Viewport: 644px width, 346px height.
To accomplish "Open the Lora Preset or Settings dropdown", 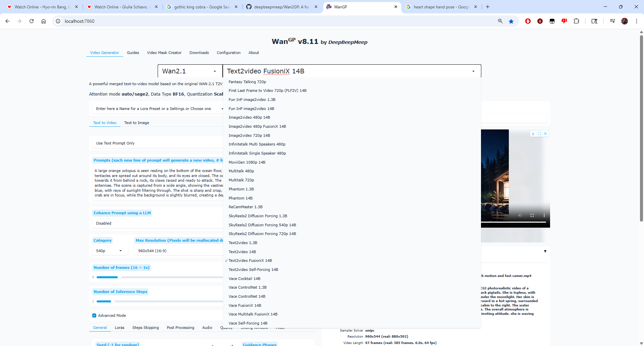I will click(158, 109).
